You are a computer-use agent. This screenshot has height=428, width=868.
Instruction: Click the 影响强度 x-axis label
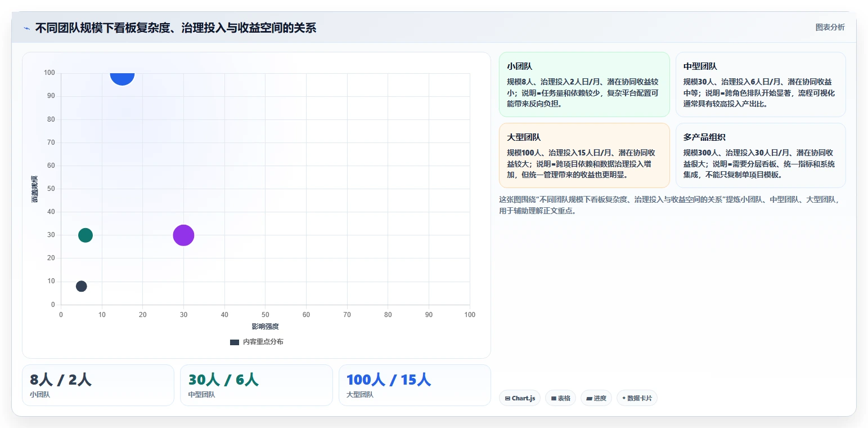[x=266, y=327]
